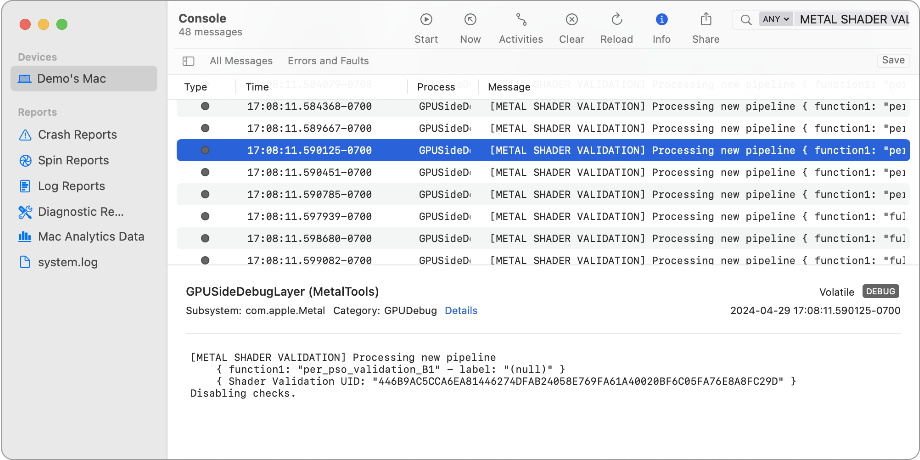This screenshot has height=460, width=920.
Task: Sort messages by the Time column header
Action: 258,87
